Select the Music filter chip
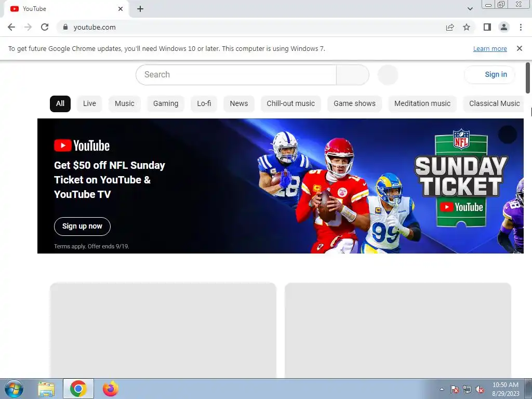This screenshot has width=532, height=399. pos(124,104)
